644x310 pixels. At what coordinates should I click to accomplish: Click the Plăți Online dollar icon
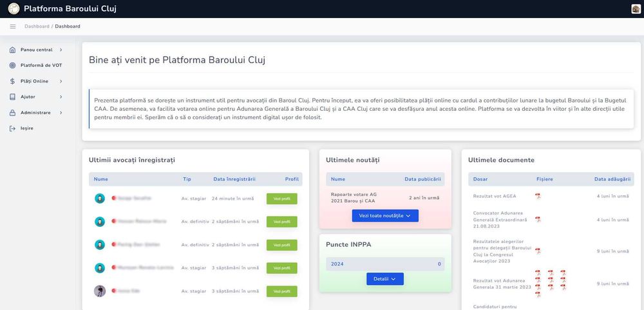click(13, 81)
